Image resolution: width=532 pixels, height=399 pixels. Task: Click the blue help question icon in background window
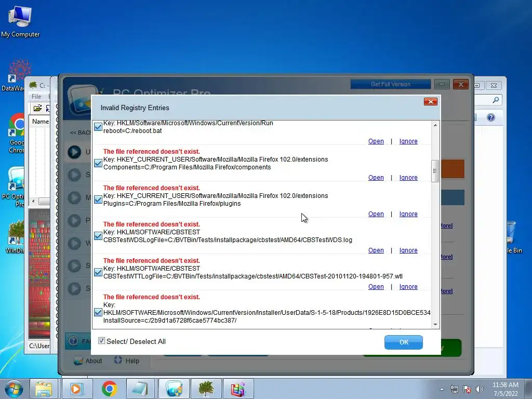[490, 117]
